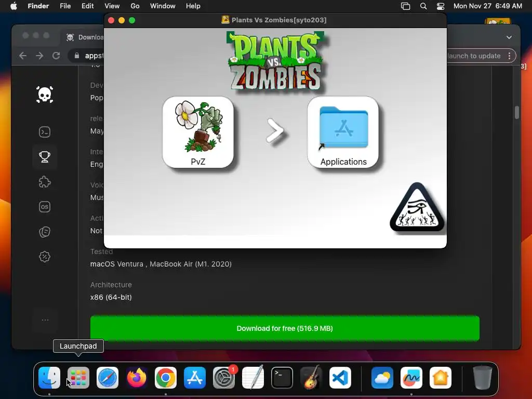Screen dimensions: 532x399
Task: Open the View menu
Action: click(x=112, y=6)
